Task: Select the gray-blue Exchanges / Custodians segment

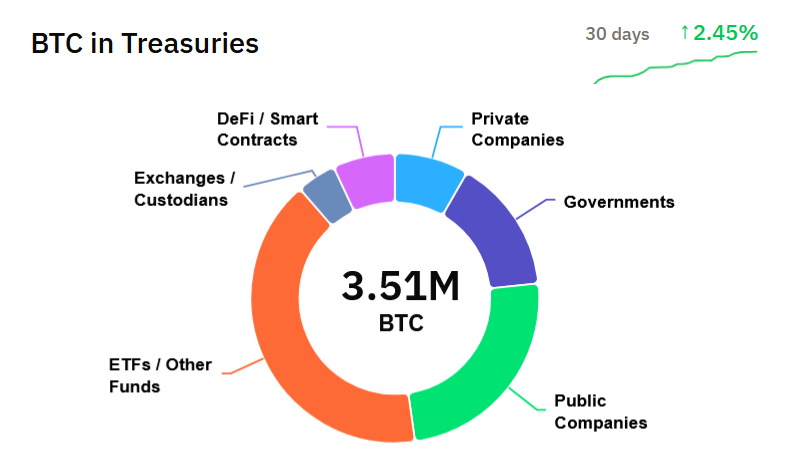Action: pyautogui.click(x=325, y=196)
